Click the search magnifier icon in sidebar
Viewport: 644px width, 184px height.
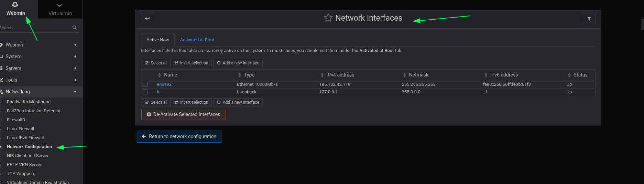pos(75,28)
